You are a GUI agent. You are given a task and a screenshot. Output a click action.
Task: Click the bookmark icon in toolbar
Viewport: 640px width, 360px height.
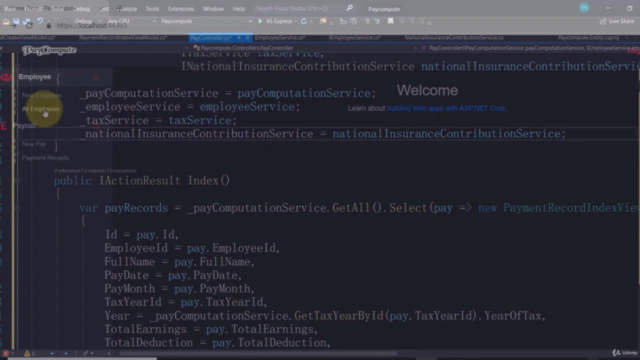391,21
